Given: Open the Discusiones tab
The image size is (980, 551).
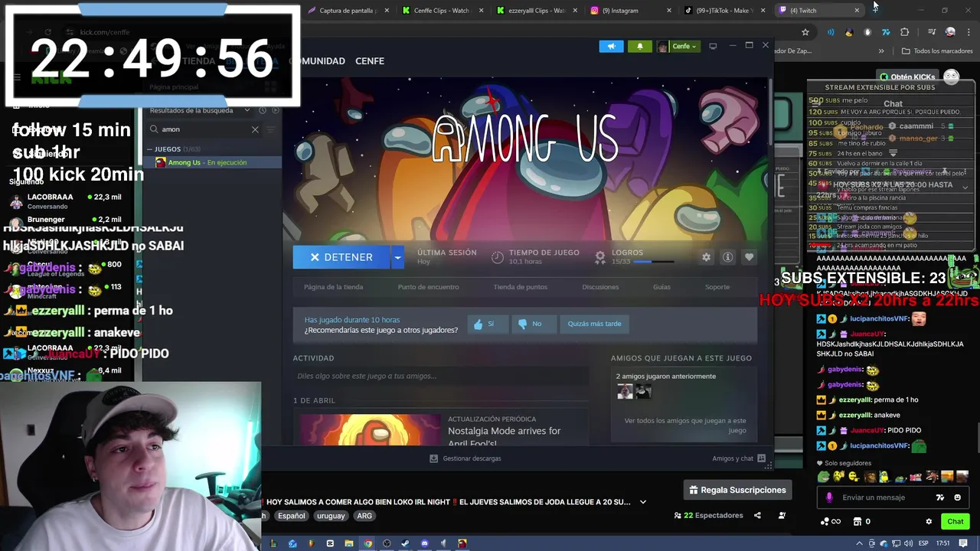Looking at the screenshot, I should click(x=600, y=287).
